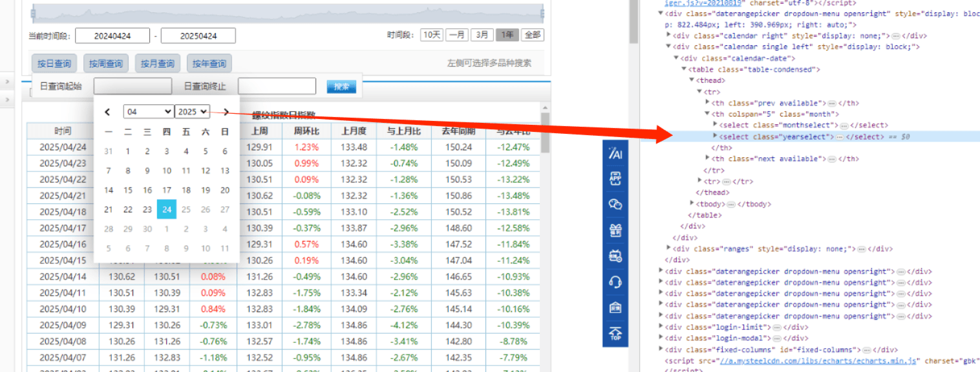Expand the yearselect select node in DevTools
Screen dimensions: 980x372
click(x=715, y=136)
